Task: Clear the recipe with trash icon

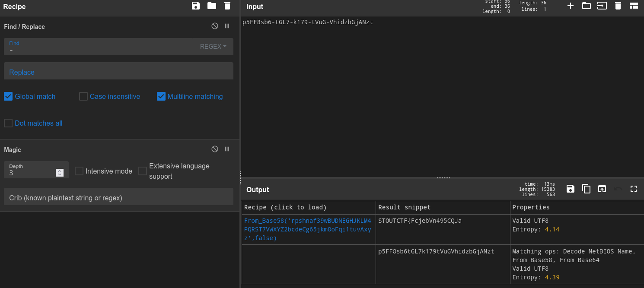Action: pos(227,6)
